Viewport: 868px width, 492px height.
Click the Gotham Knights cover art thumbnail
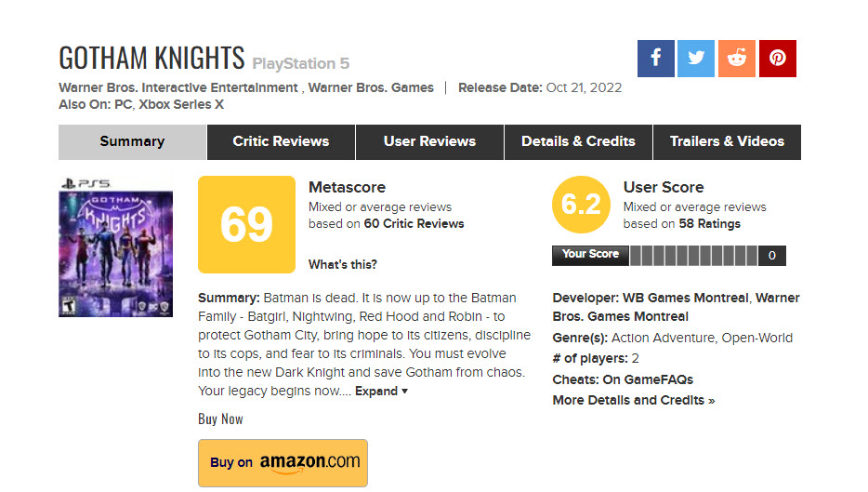pos(115,247)
